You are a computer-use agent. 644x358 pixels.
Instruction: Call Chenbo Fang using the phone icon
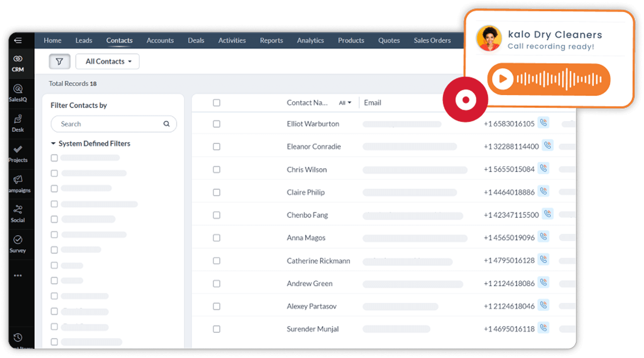(548, 214)
